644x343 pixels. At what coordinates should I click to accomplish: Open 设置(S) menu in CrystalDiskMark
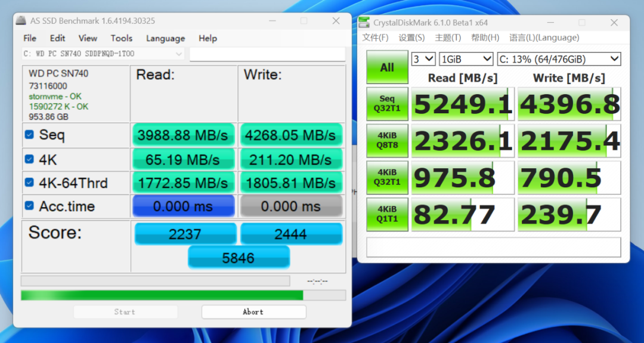[411, 38]
